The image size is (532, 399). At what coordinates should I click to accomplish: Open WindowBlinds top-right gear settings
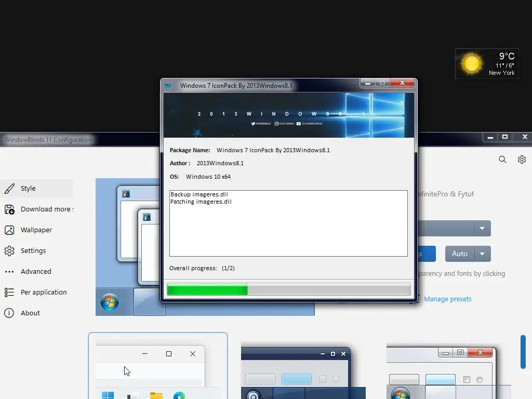522,159
